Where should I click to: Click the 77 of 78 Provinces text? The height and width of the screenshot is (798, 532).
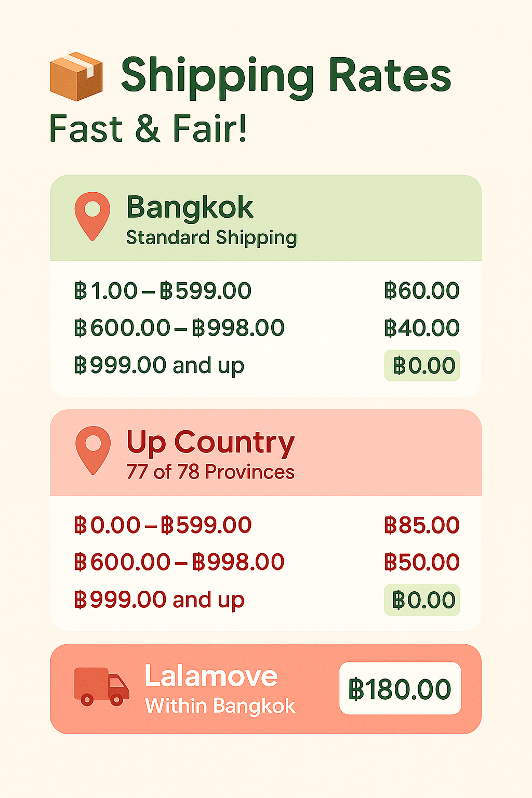[x=210, y=472]
